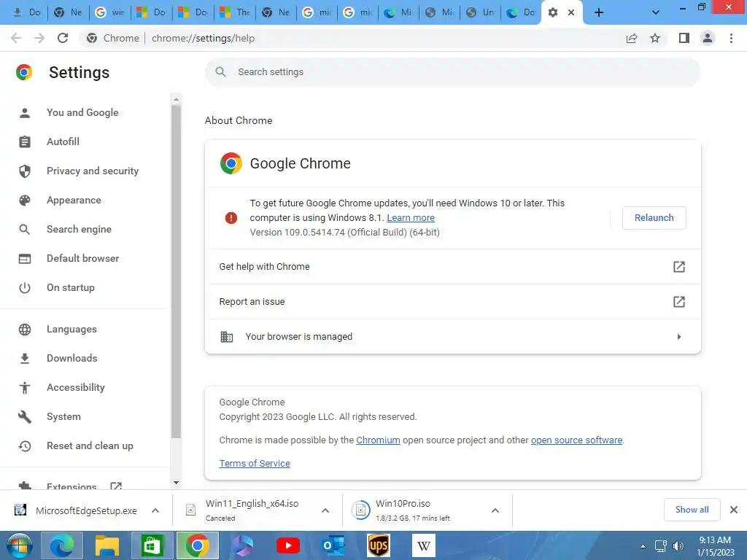Screen dimensions: 747x560
Task: Click the network icon in system tray
Action: [660, 546]
